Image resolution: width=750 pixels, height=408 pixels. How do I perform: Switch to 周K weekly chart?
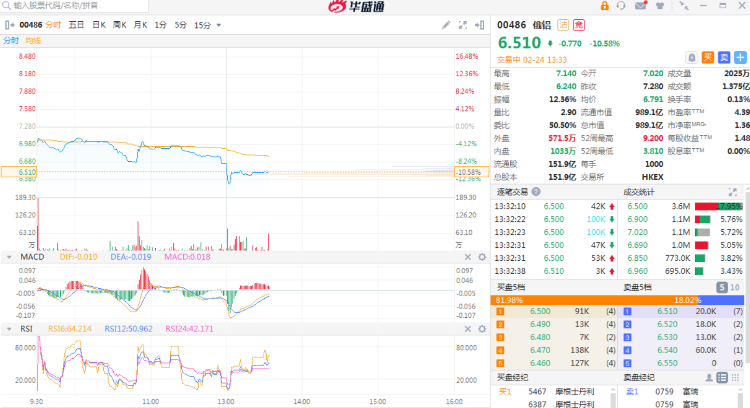(x=120, y=25)
